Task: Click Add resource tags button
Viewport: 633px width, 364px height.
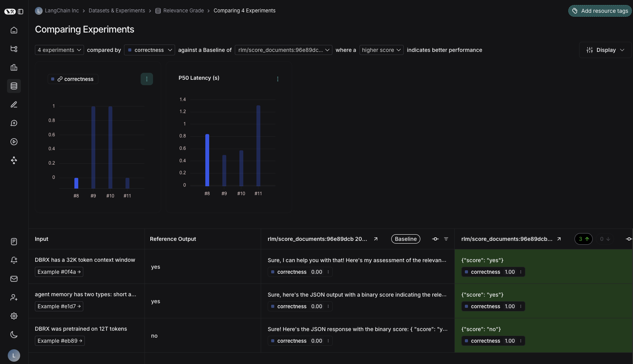Action: point(600,11)
